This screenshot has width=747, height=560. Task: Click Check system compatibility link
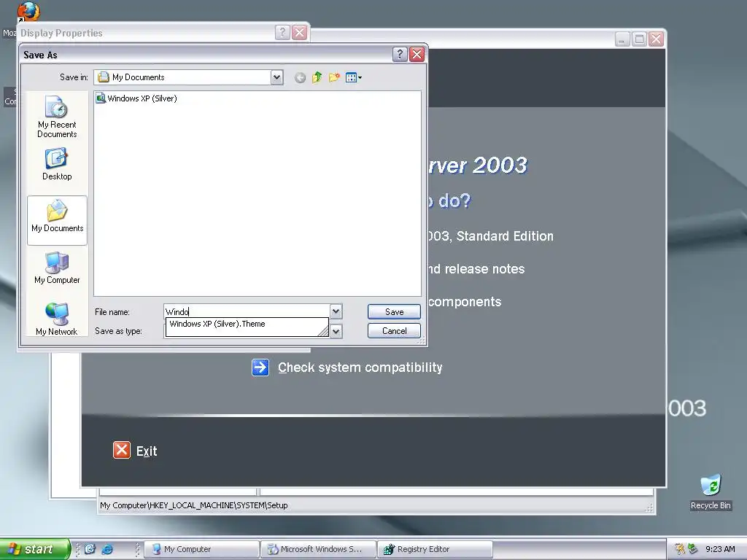point(360,367)
